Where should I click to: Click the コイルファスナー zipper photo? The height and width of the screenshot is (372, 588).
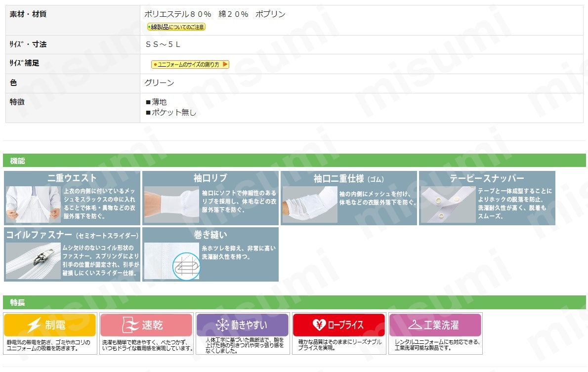(33, 261)
